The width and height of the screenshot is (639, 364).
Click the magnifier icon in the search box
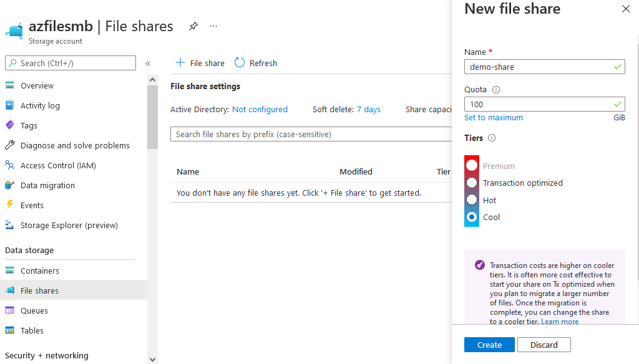pos(13,63)
